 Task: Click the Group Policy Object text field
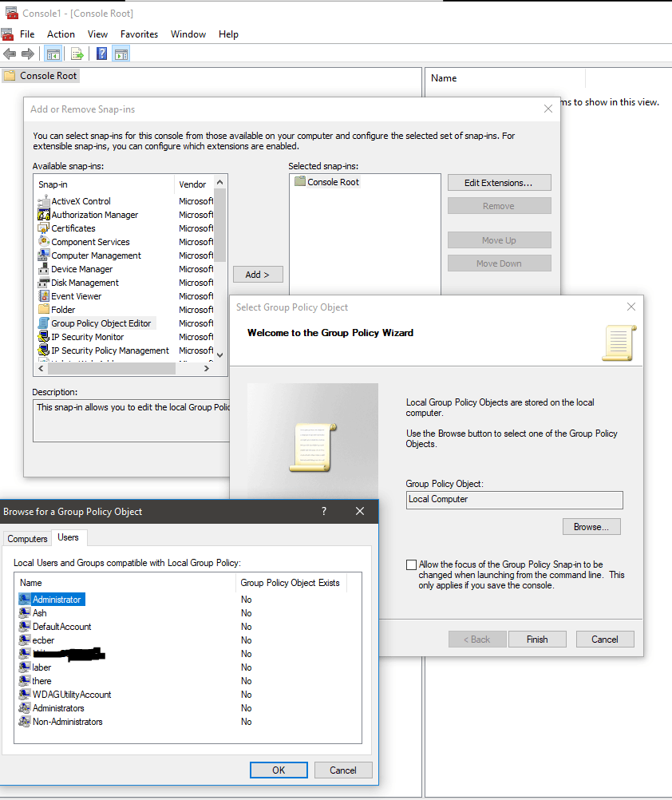515,500
